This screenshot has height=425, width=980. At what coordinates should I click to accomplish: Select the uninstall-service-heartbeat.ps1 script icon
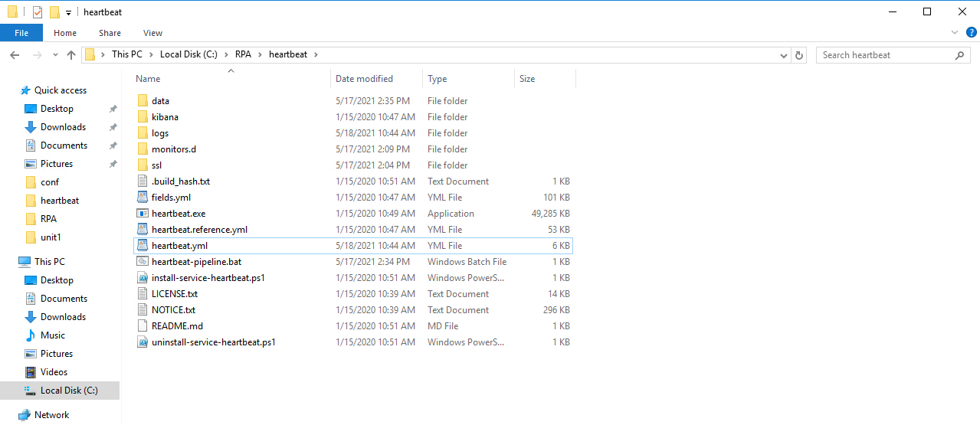click(143, 342)
